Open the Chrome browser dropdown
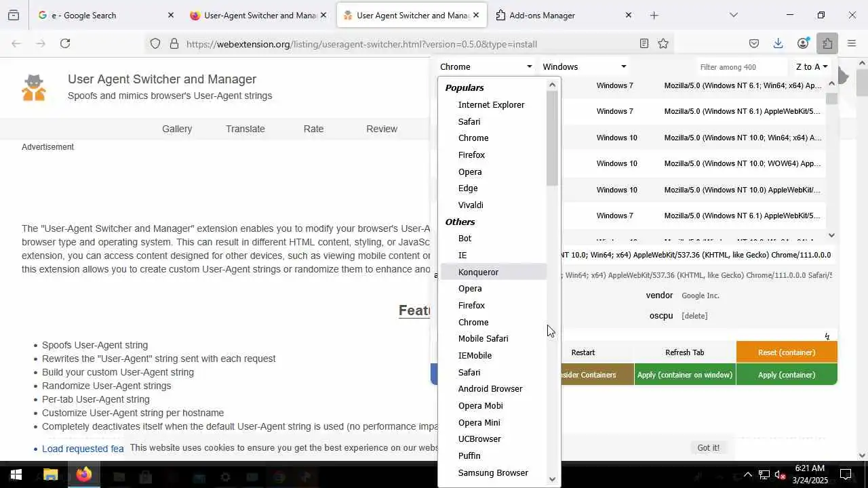Image resolution: width=868 pixels, height=488 pixels. point(486,66)
